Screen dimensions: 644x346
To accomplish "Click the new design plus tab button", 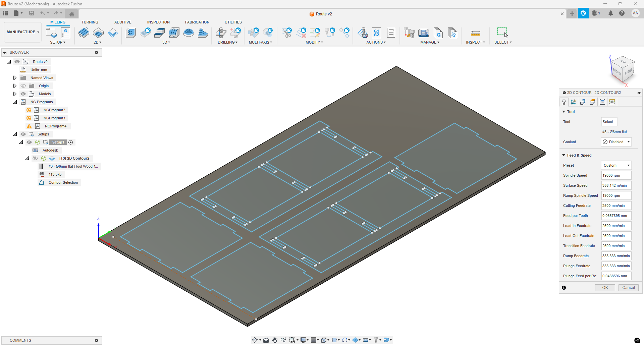I will coord(572,13).
